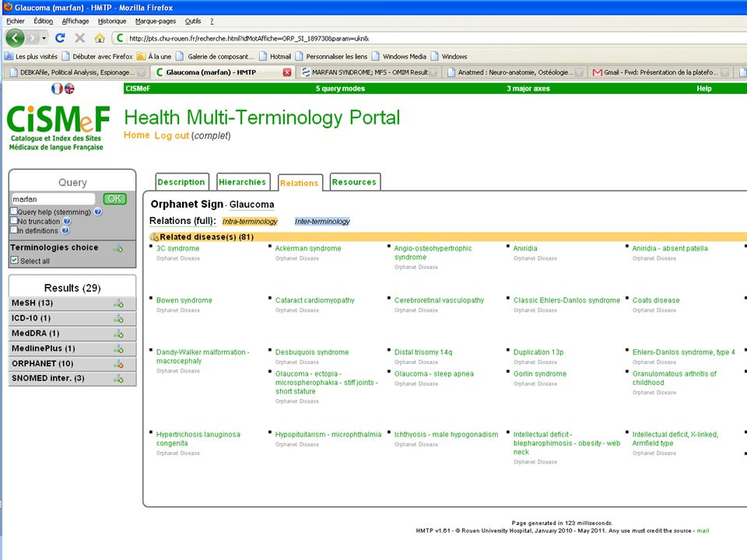Image resolution: width=747 pixels, height=560 pixels.
Task: Click in the query field containing marfan
Action: [x=53, y=199]
